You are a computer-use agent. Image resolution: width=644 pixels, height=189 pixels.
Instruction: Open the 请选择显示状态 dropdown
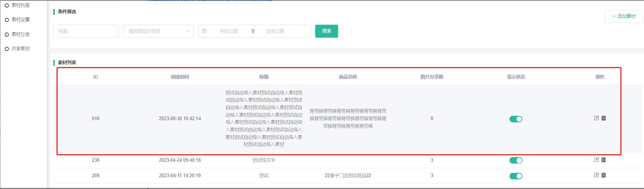158,31
